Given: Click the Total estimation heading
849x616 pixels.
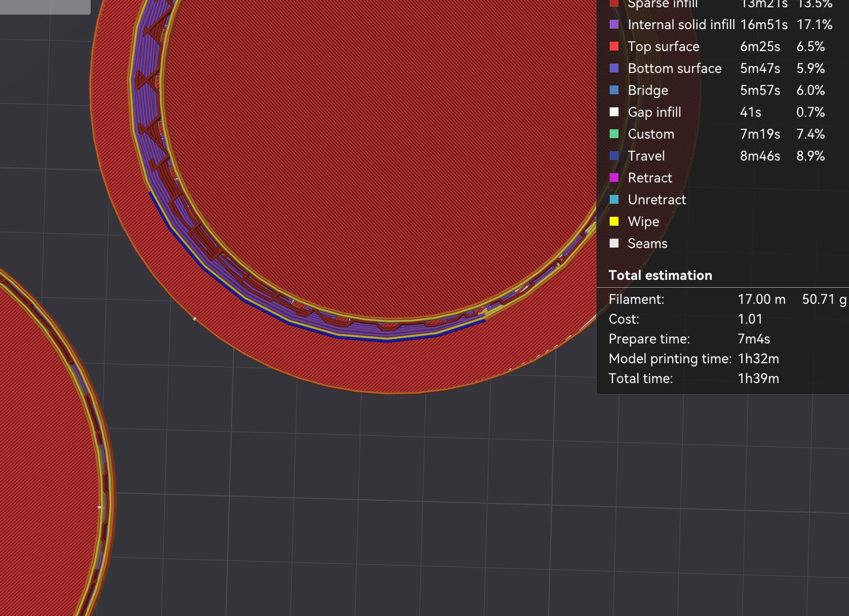Looking at the screenshot, I should [660, 275].
